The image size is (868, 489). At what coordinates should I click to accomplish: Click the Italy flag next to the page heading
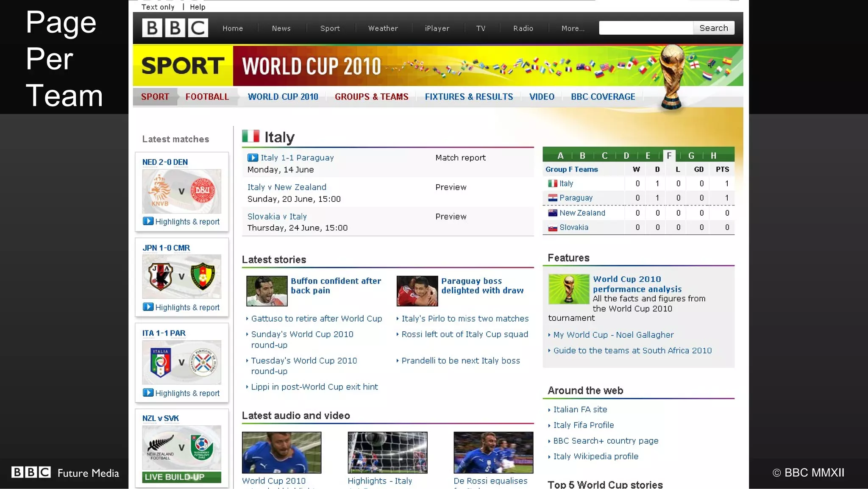250,136
